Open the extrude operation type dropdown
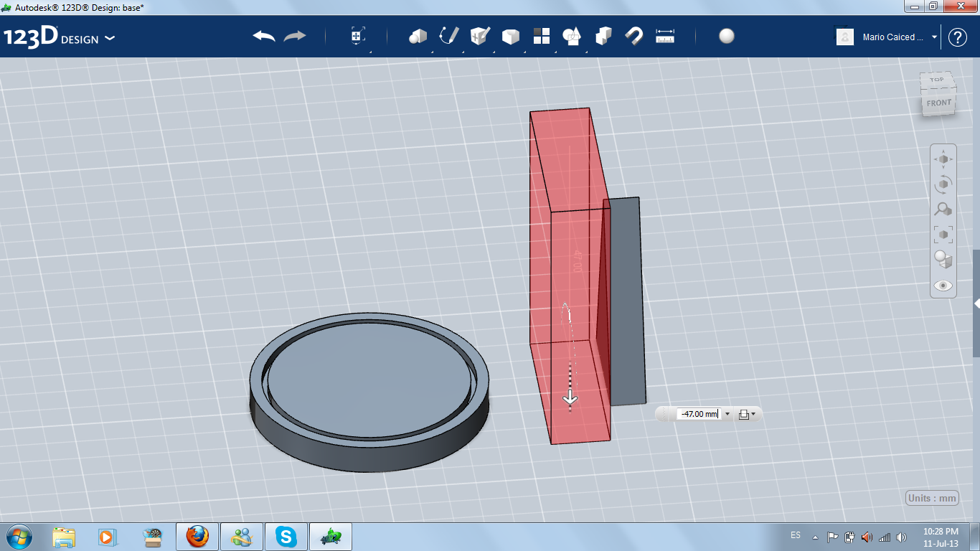 [x=747, y=414]
